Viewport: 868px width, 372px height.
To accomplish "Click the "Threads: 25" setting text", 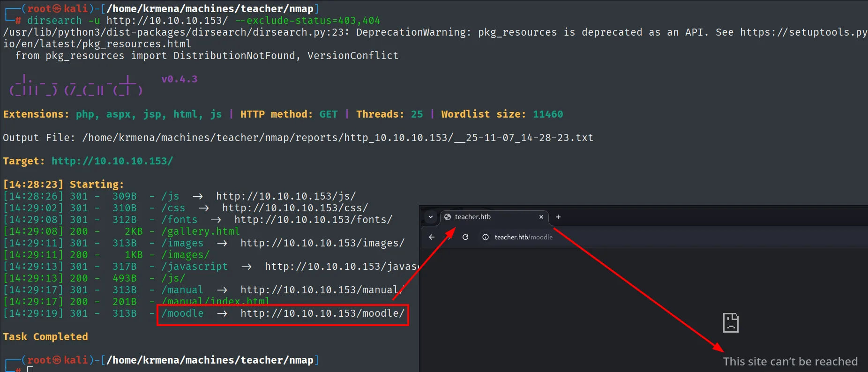I will [x=389, y=114].
